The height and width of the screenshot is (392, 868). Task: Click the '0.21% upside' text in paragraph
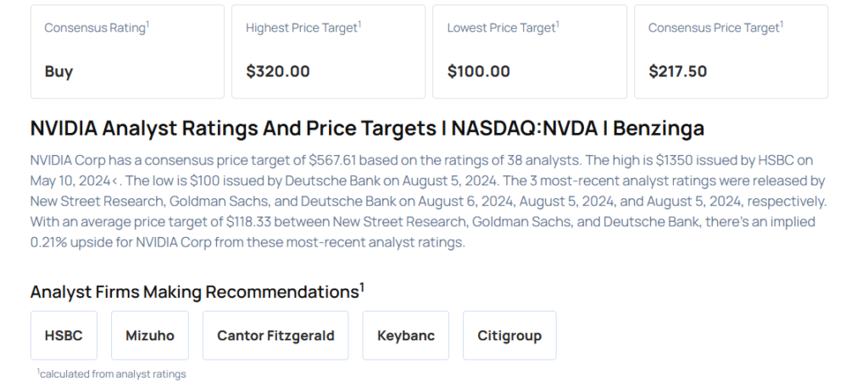[68, 241]
